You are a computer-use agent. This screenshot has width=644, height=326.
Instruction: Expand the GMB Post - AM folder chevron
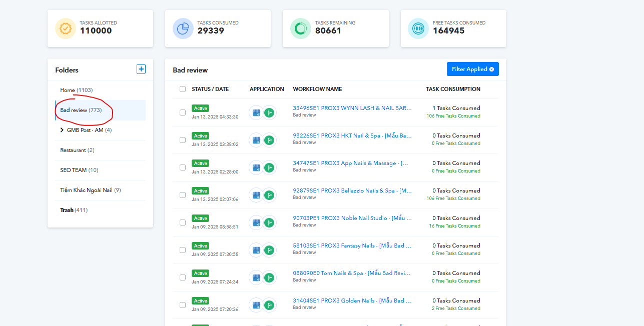[62, 130]
